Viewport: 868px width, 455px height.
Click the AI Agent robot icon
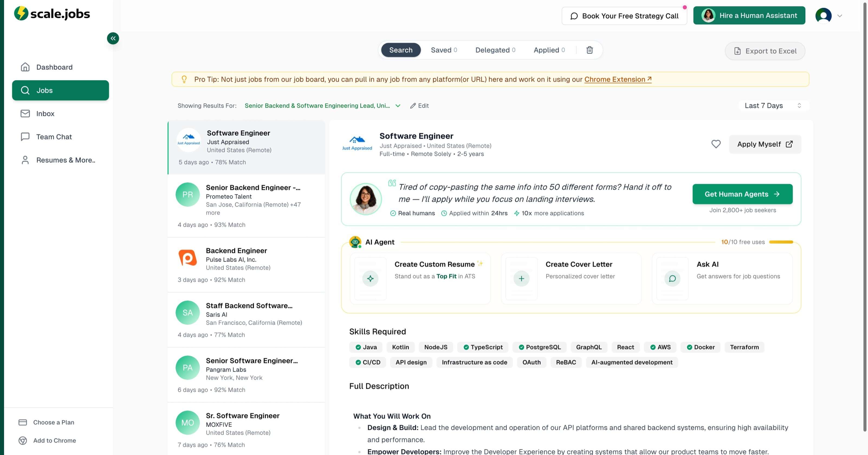pyautogui.click(x=355, y=242)
